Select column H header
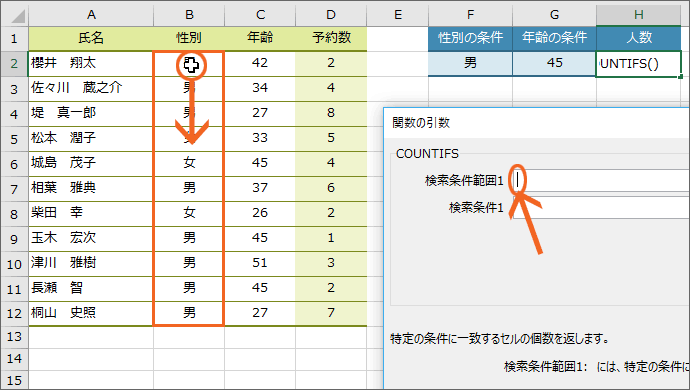This screenshot has height=390, width=690. tap(639, 15)
